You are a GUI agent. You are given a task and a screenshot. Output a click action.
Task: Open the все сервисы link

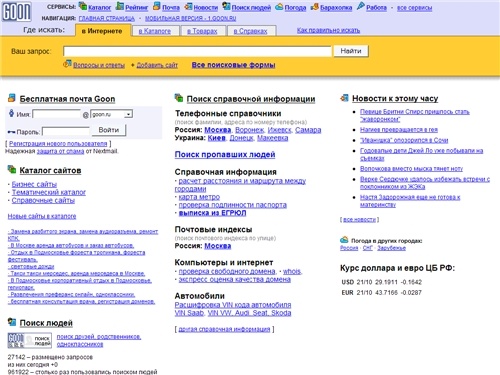click(415, 8)
